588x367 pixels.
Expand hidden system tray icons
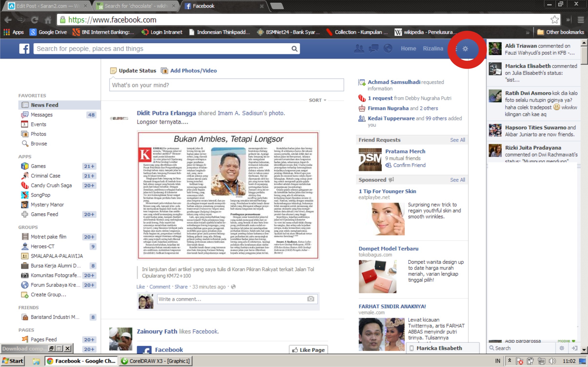point(509,361)
